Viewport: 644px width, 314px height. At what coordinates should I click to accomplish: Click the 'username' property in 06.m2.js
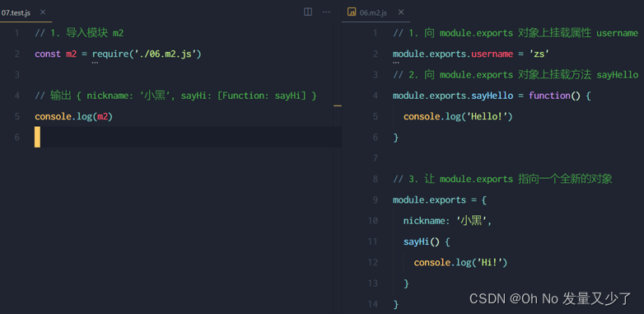[x=492, y=54]
